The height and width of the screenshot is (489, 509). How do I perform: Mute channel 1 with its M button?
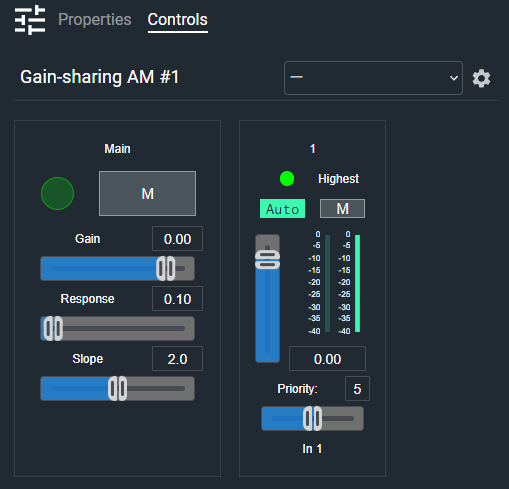tap(342, 209)
